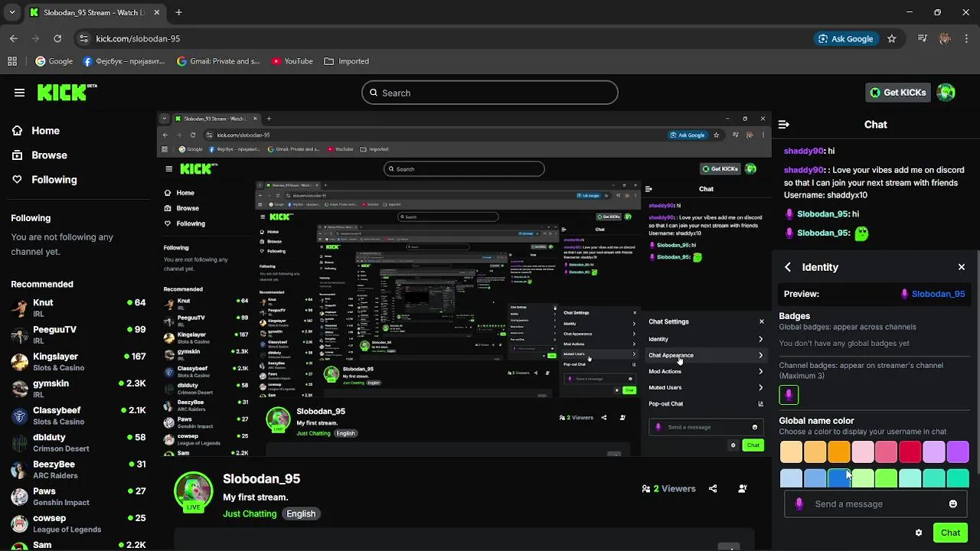Click the Send a message field
The image size is (980, 551).
875,504
